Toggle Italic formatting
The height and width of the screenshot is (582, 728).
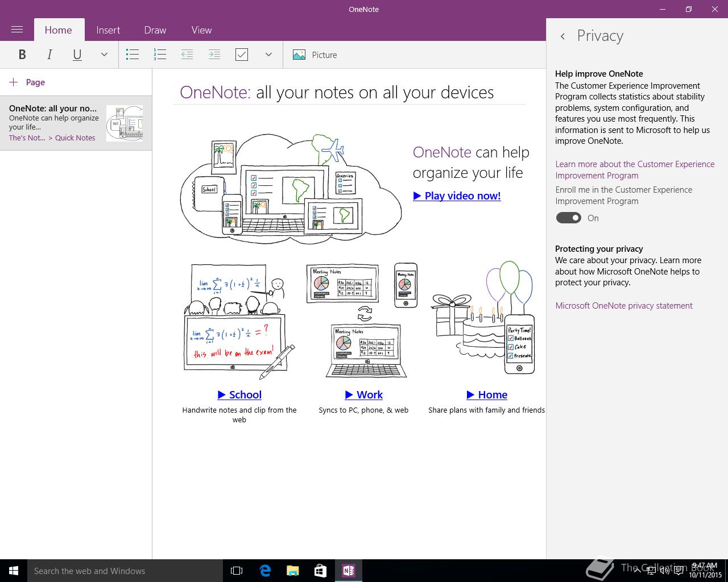[x=49, y=55]
